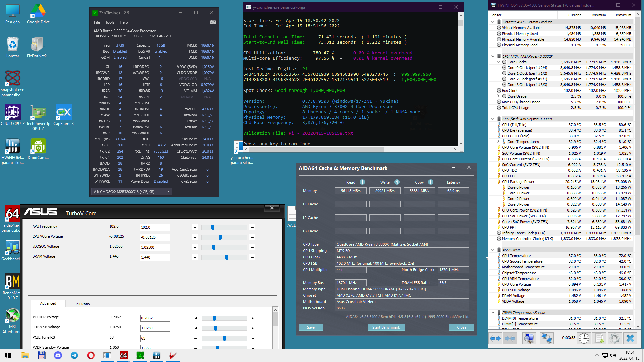Screen dimensions: 644x362
Task: Open Opera browser from the taskbar
Action: [91, 355]
